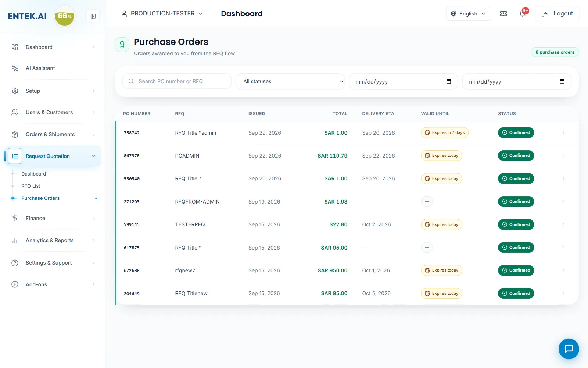
Task: Click the 66% progress badge
Action: tap(65, 16)
